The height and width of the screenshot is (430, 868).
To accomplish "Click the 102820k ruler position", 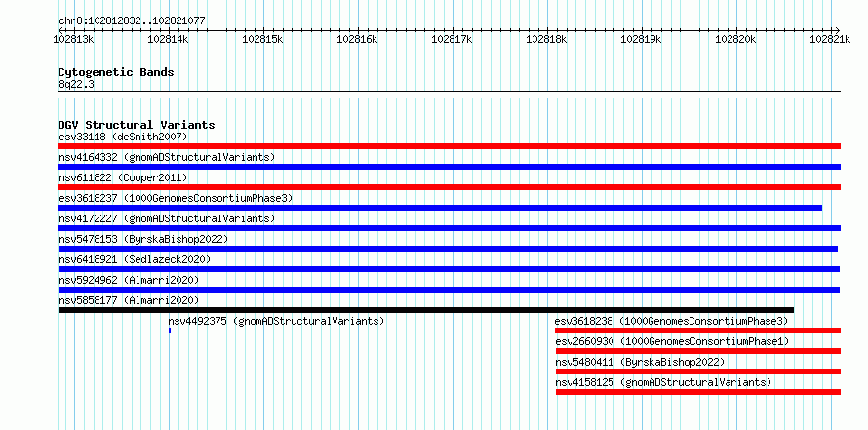I will point(735,39).
